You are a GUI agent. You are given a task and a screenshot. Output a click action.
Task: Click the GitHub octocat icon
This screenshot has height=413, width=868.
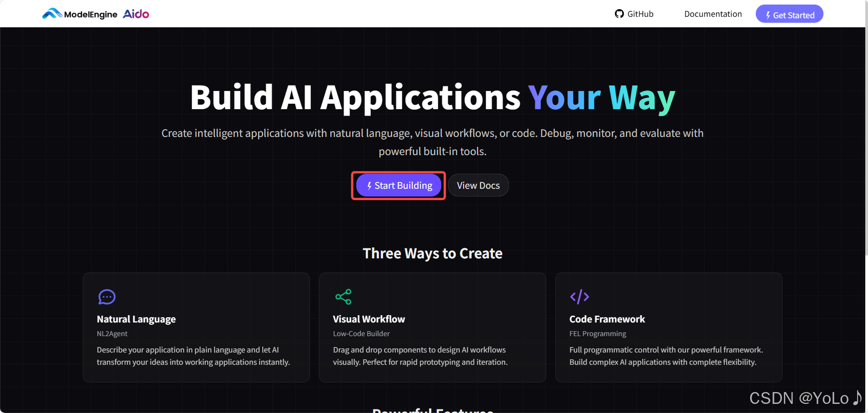click(x=619, y=14)
